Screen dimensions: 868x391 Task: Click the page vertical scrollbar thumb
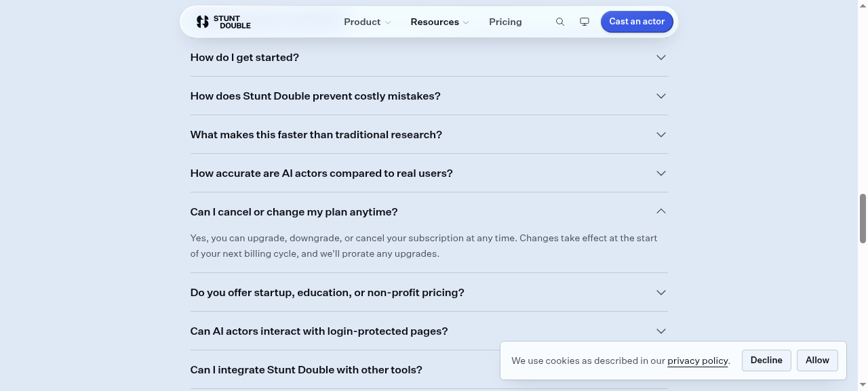coord(863,218)
